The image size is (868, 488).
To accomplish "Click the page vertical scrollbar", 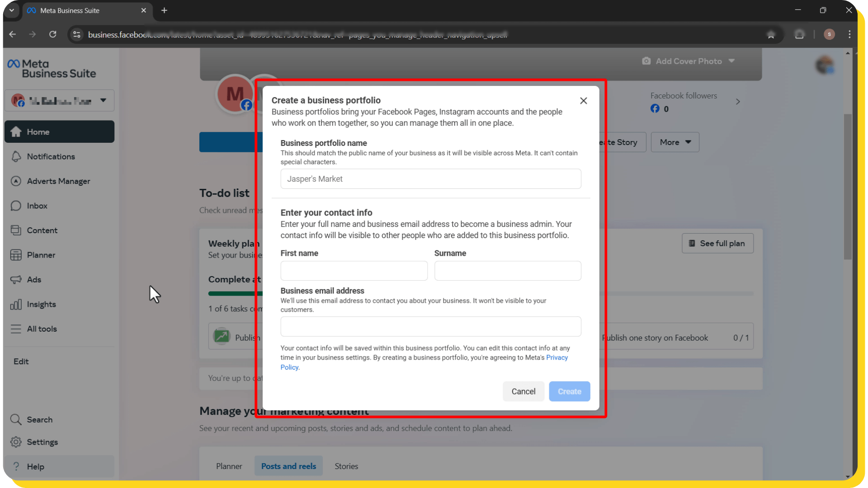I will coord(848,187).
